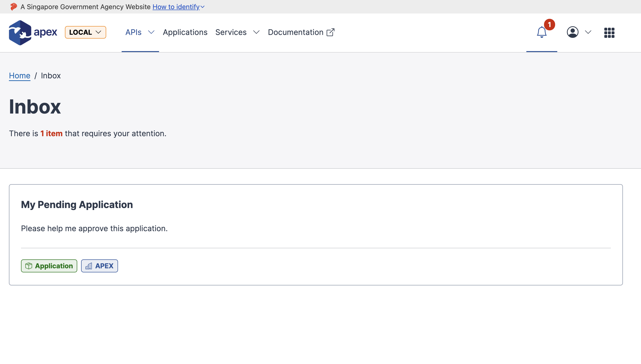This screenshot has width=641, height=364.
Task: Expand the LOCAL environment dropdown
Action: click(85, 32)
